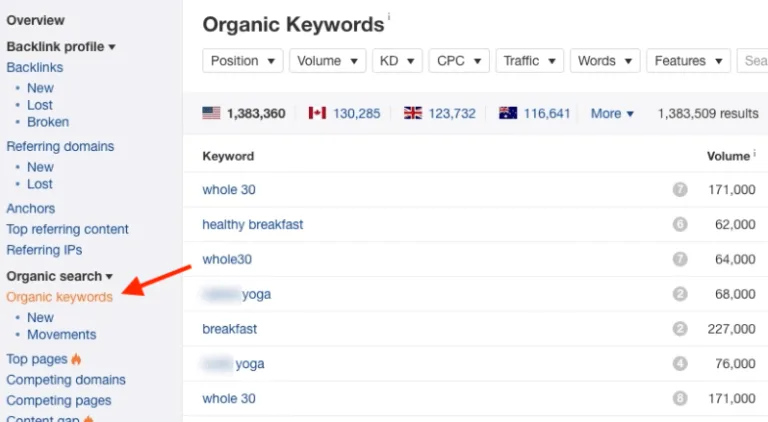Click the badge beside 68,000 yoga row

pos(680,294)
